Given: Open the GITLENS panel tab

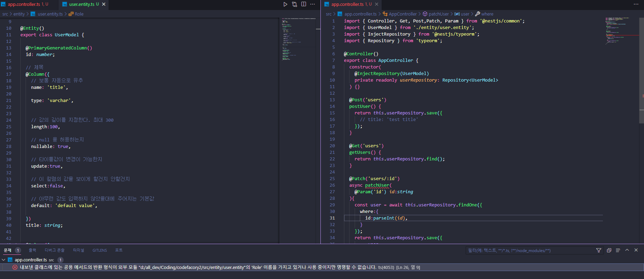Looking at the screenshot, I should (100, 250).
